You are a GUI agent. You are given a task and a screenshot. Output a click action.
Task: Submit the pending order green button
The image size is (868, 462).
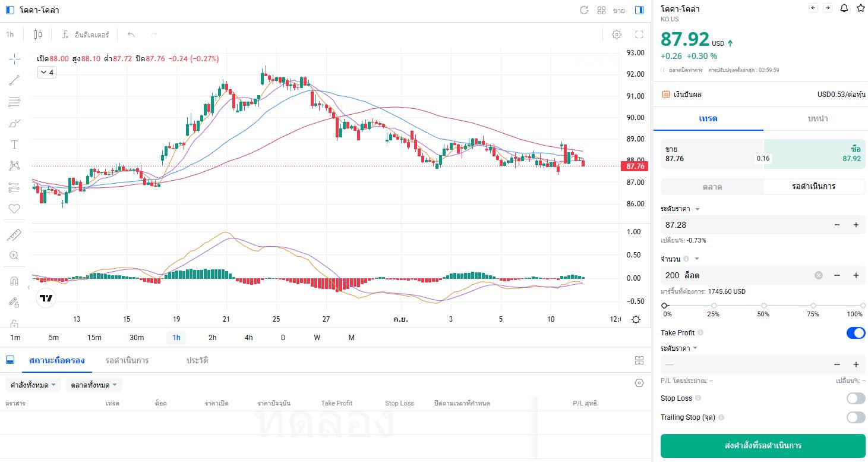pos(763,445)
